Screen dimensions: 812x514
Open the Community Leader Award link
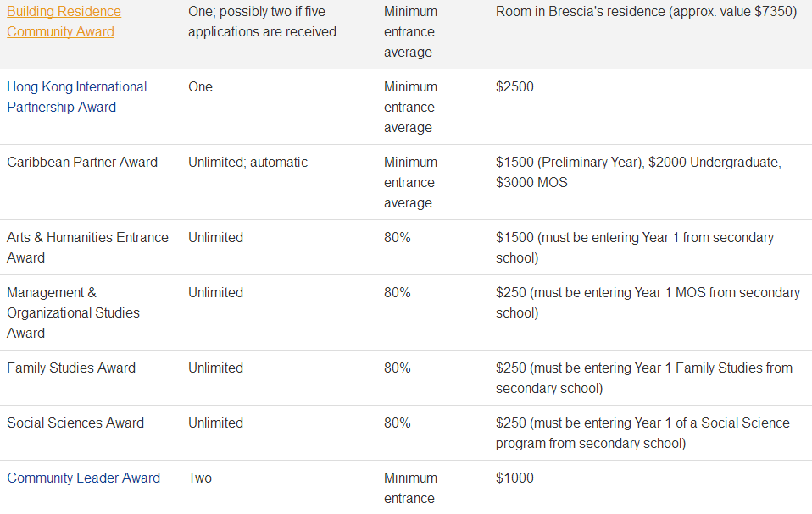point(83,478)
